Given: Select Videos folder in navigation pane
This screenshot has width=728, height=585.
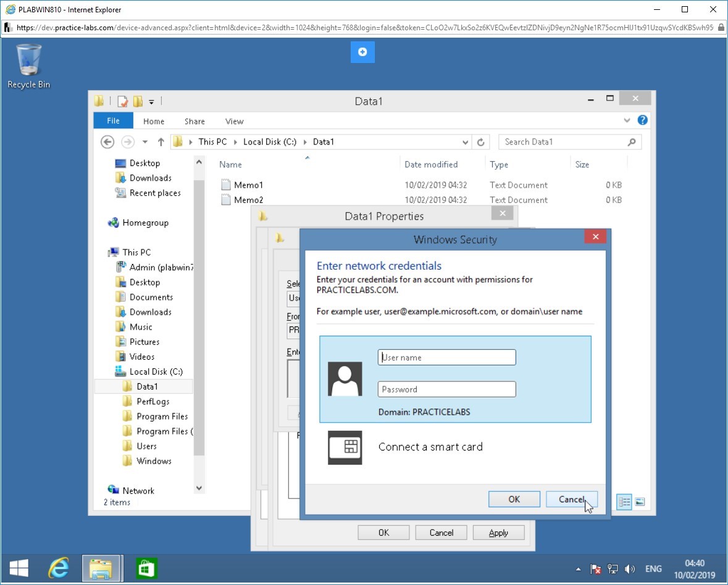Looking at the screenshot, I should pyautogui.click(x=135, y=357).
